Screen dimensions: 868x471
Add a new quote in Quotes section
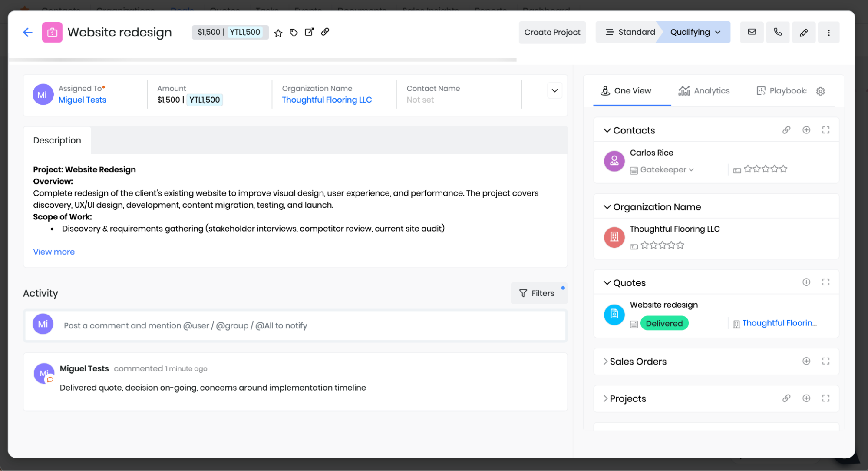click(x=806, y=282)
